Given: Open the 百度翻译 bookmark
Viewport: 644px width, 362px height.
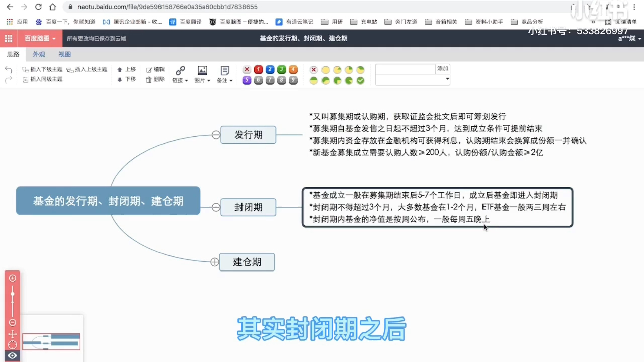Looking at the screenshot, I should (185, 22).
